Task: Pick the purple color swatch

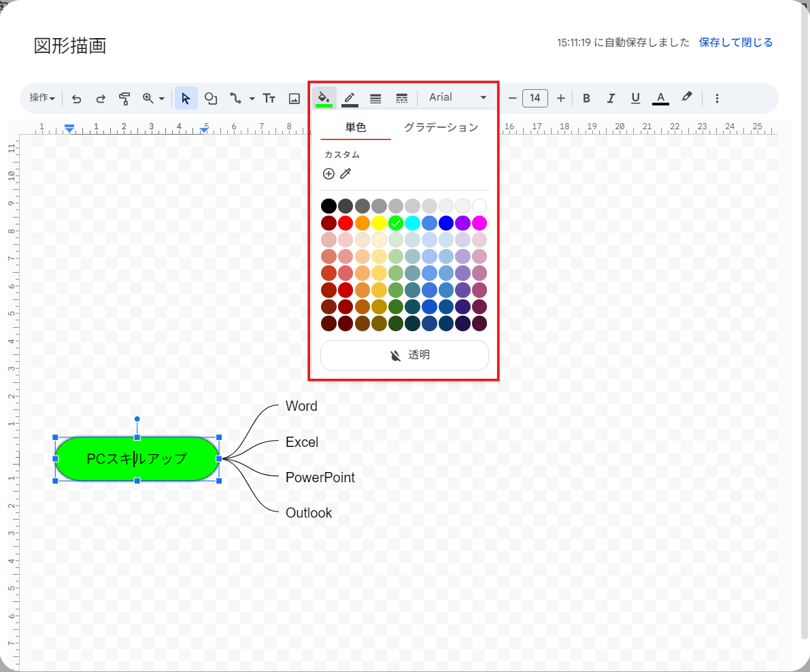Action: tap(463, 223)
